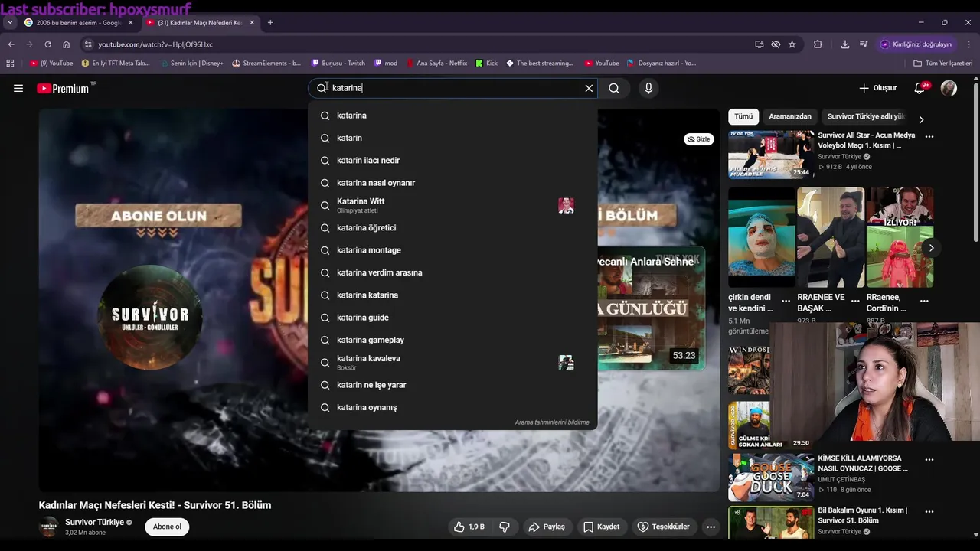Open the Kick bookmark

click(x=486, y=64)
